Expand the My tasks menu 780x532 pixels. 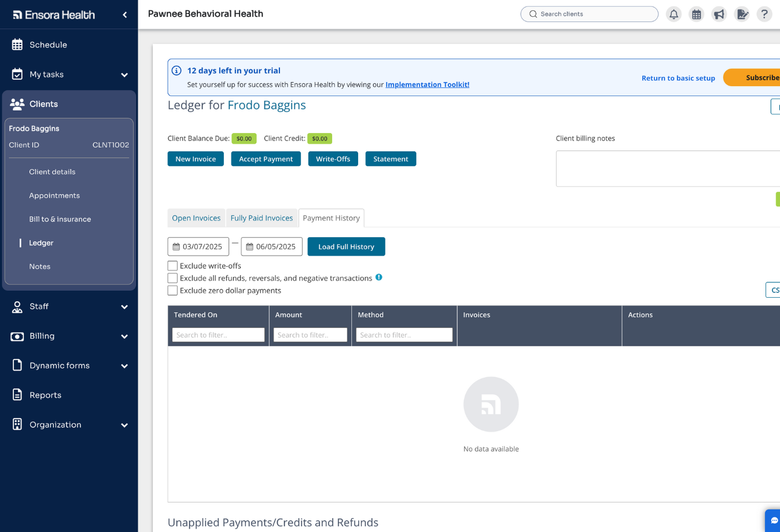click(x=124, y=75)
